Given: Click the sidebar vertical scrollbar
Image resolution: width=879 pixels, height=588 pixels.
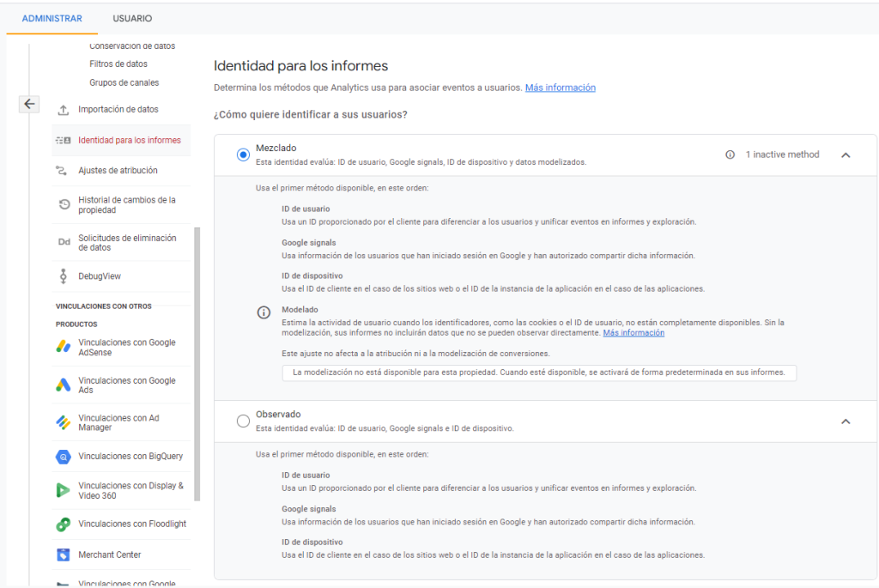Looking at the screenshot, I should click(x=197, y=361).
